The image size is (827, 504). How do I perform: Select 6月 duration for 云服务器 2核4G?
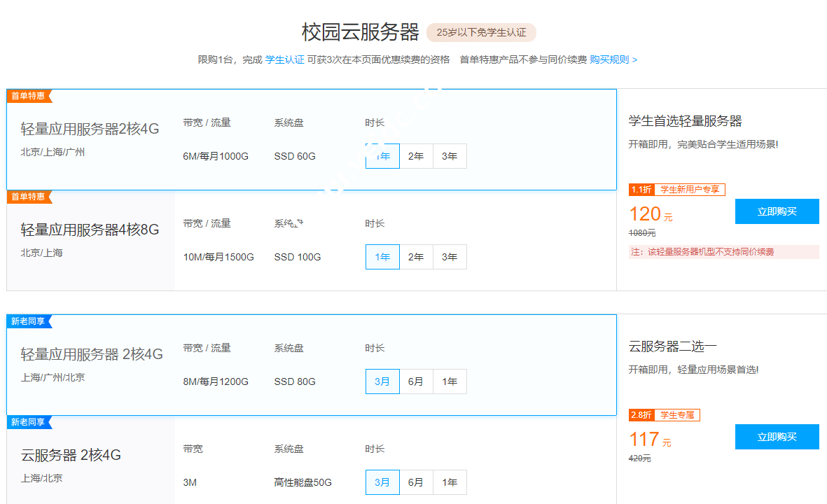tap(416, 482)
